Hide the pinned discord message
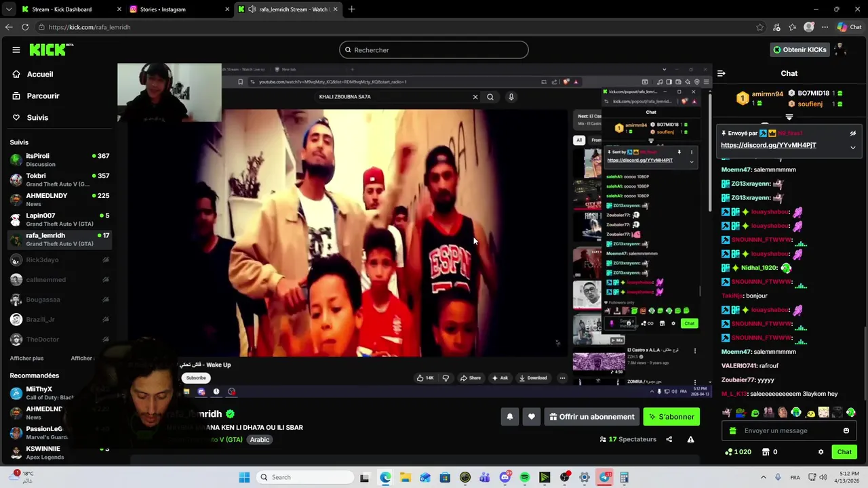The width and height of the screenshot is (868, 488). (853, 134)
